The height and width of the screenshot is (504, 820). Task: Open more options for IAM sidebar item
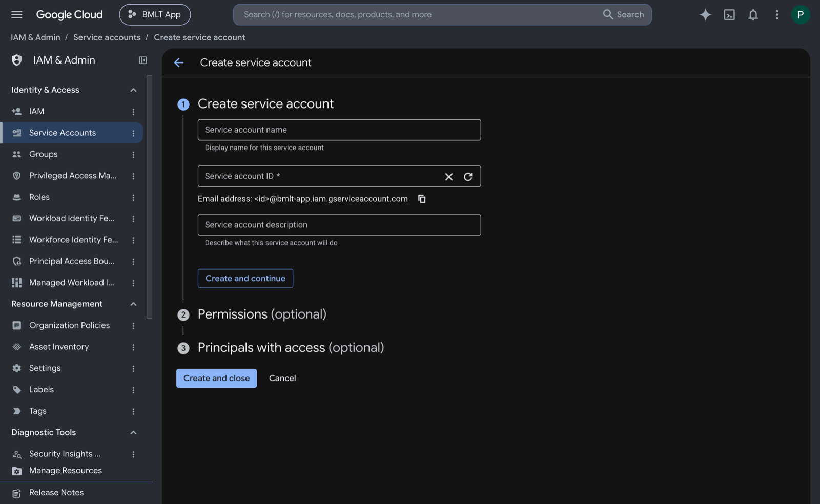(x=133, y=112)
